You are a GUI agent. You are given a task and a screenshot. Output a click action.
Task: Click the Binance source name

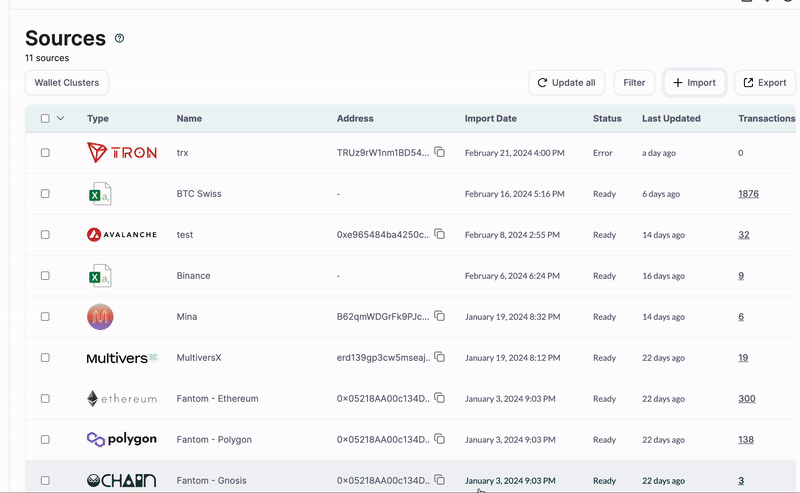point(193,276)
